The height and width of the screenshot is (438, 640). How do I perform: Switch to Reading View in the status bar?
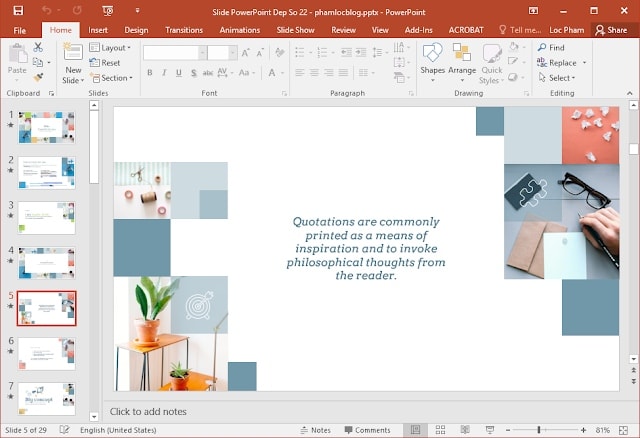(465, 429)
